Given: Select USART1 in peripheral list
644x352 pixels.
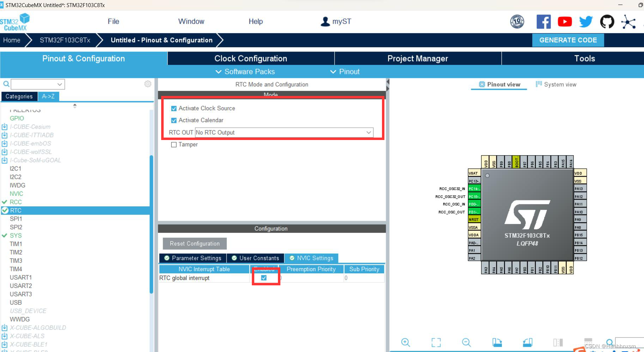Looking at the screenshot, I should pyautogui.click(x=21, y=278).
